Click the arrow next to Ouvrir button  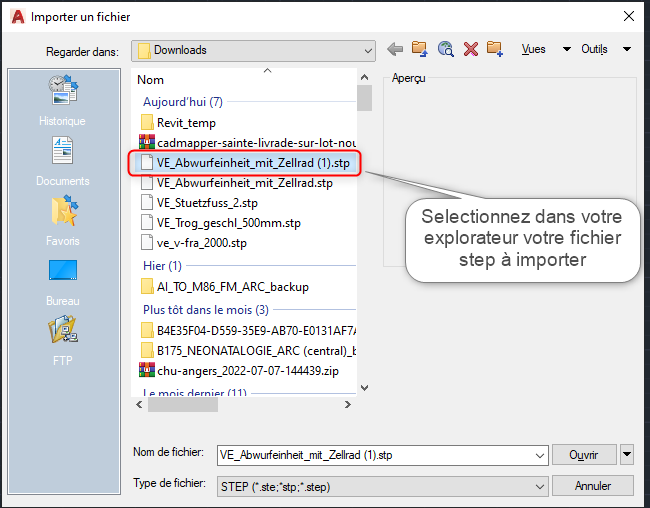tap(627, 454)
